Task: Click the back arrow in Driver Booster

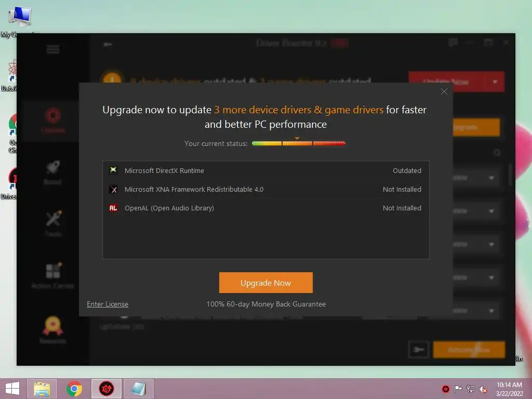Action: click(x=108, y=44)
